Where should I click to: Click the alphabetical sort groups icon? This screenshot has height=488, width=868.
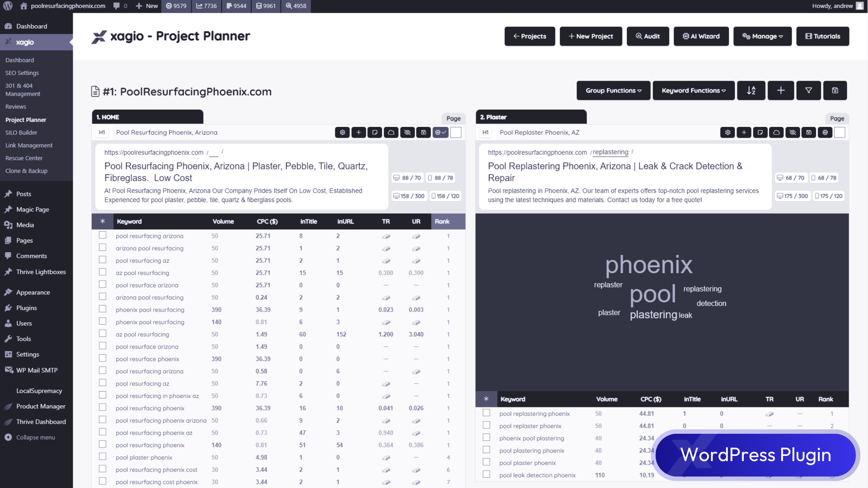point(751,91)
